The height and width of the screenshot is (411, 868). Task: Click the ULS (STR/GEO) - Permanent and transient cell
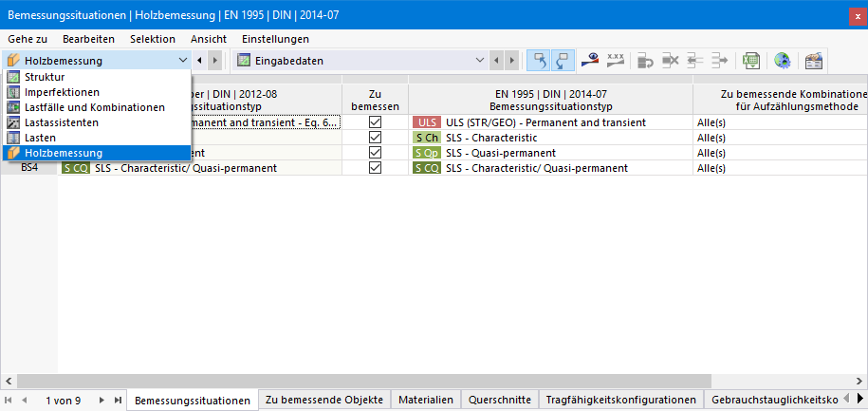click(x=551, y=122)
